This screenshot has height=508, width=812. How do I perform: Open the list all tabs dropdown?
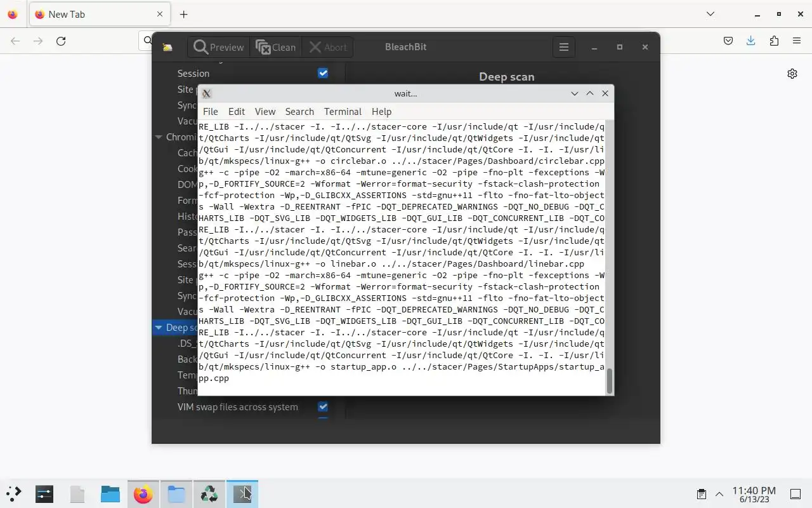[x=710, y=14]
